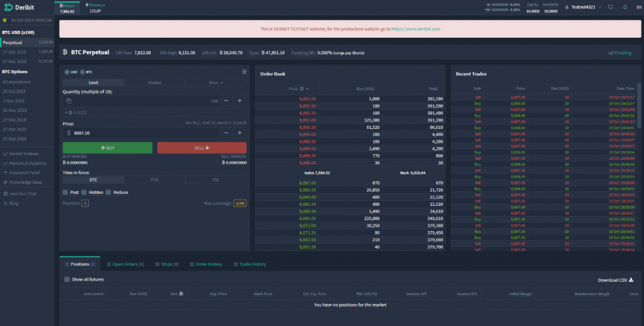Click the Quantity input field
644x326 pixels.
(141, 101)
